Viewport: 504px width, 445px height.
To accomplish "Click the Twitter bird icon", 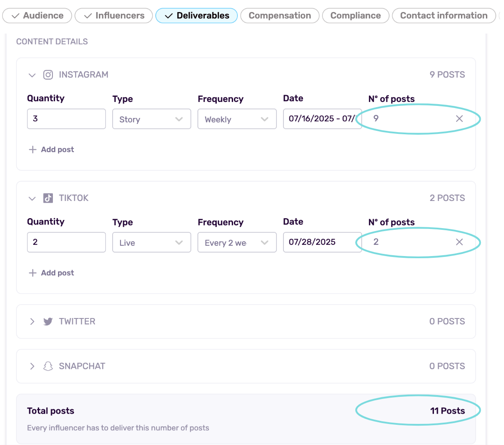I will click(48, 321).
